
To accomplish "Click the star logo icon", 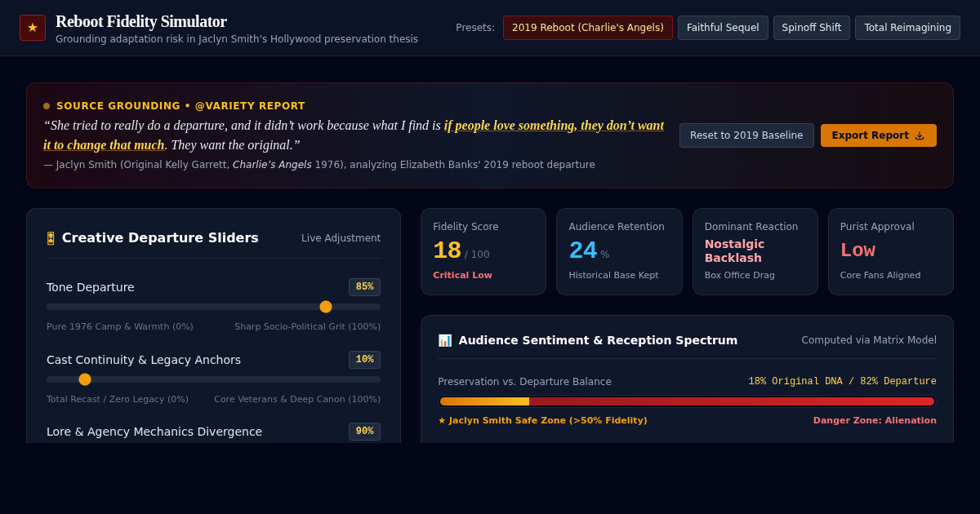I will [33, 28].
